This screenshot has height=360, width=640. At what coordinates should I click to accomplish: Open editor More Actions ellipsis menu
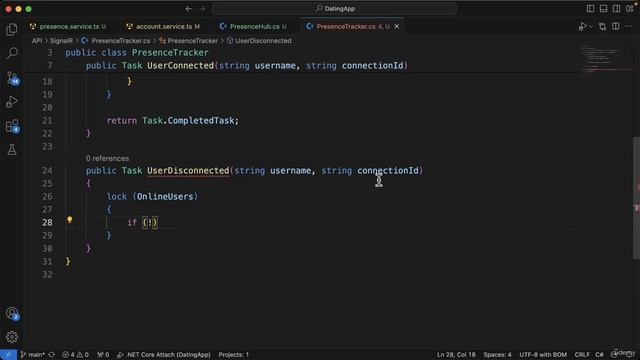629,27
